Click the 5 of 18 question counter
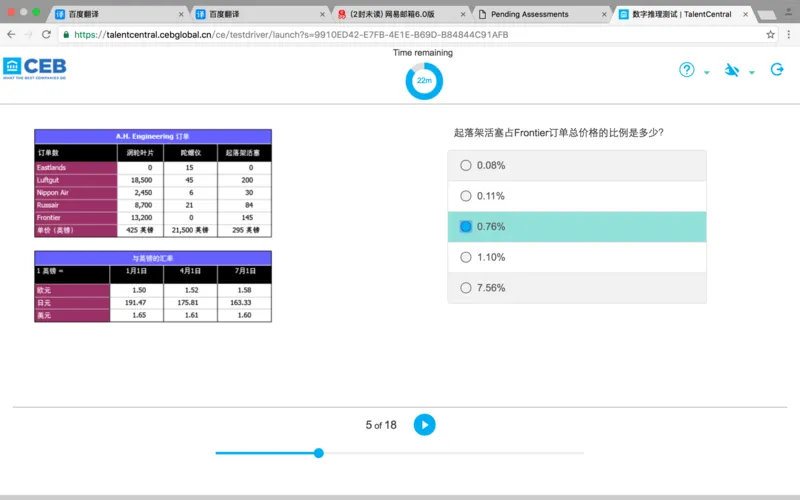The image size is (800, 500). coord(381,425)
